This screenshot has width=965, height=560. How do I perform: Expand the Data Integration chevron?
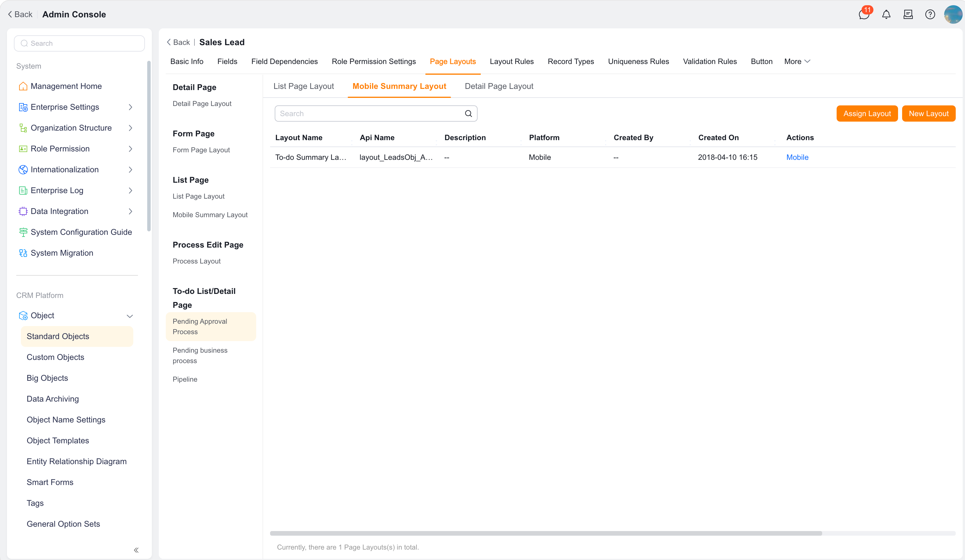[x=130, y=211]
